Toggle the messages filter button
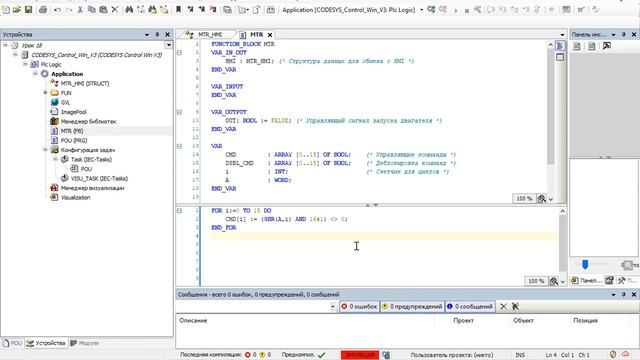 pyautogui.click(x=470, y=307)
